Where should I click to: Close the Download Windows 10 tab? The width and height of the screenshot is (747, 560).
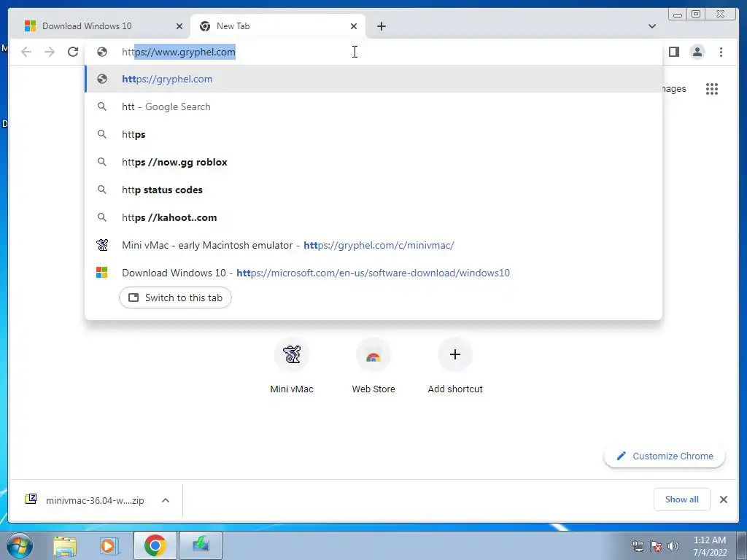(179, 26)
